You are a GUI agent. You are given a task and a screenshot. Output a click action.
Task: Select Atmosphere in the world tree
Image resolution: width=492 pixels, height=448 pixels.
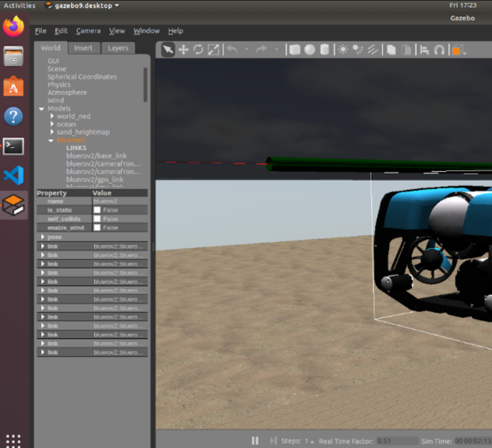tap(67, 93)
